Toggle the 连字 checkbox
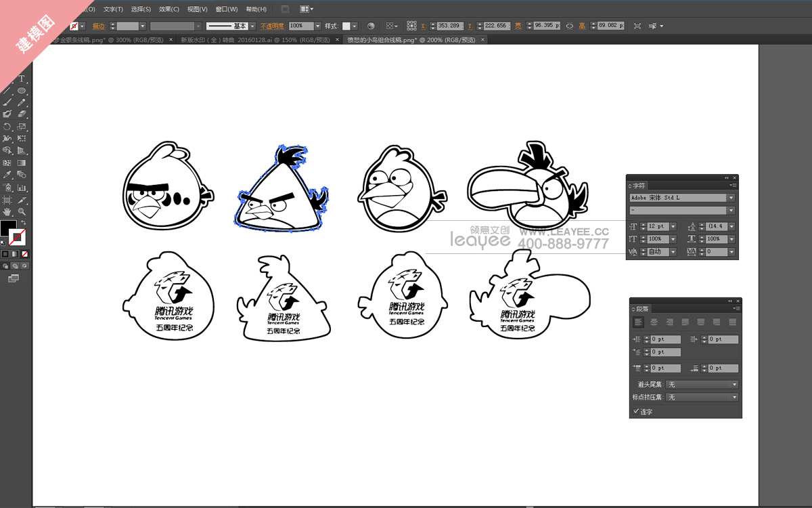This screenshot has width=812, height=508. tap(636, 411)
